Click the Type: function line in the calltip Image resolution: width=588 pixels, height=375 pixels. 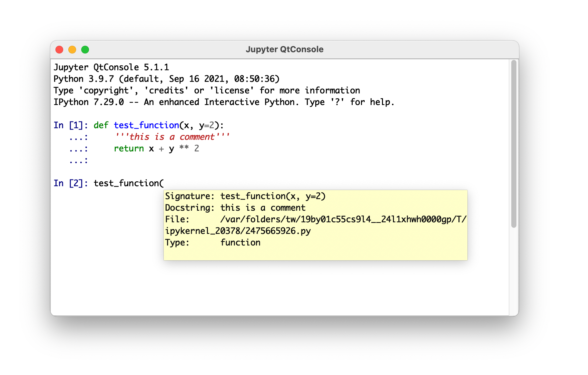[213, 243]
